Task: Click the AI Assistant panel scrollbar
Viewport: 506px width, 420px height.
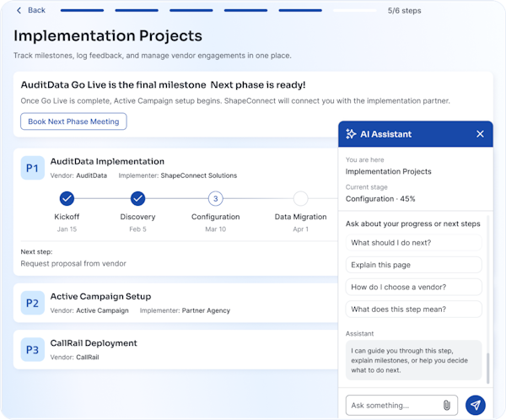Action: pyautogui.click(x=488, y=369)
